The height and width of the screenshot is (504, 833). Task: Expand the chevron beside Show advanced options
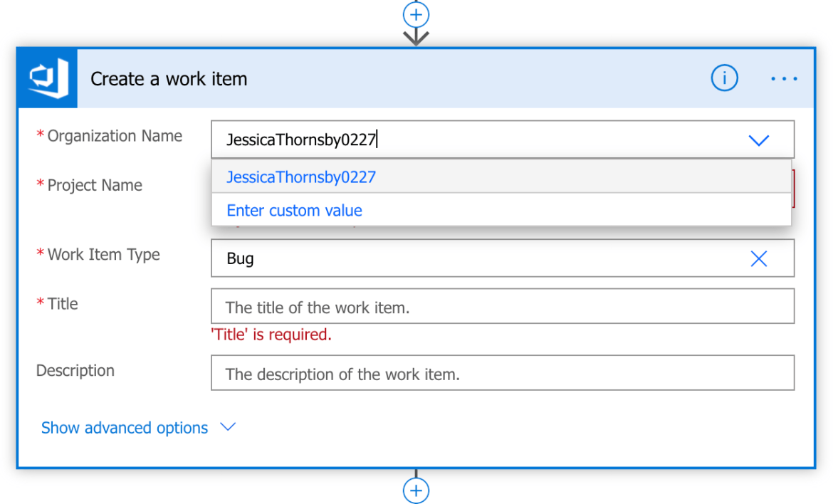pos(228,427)
